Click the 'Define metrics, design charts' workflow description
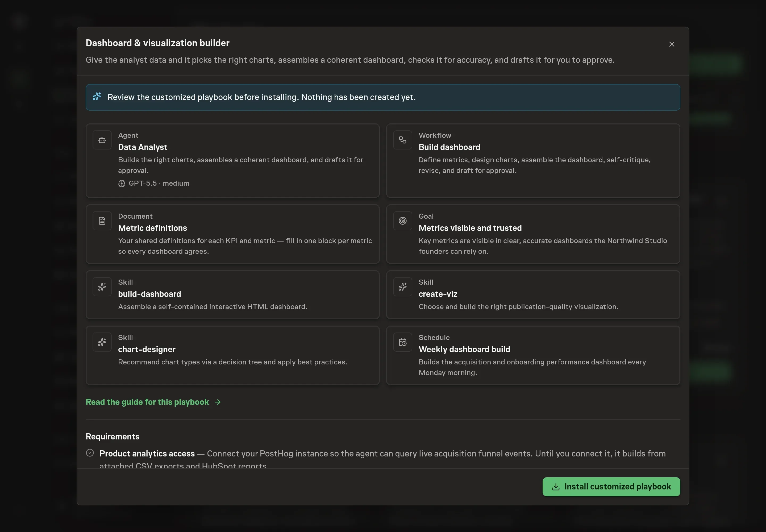The height and width of the screenshot is (532, 766). pyautogui.click(x=534, y=165)
